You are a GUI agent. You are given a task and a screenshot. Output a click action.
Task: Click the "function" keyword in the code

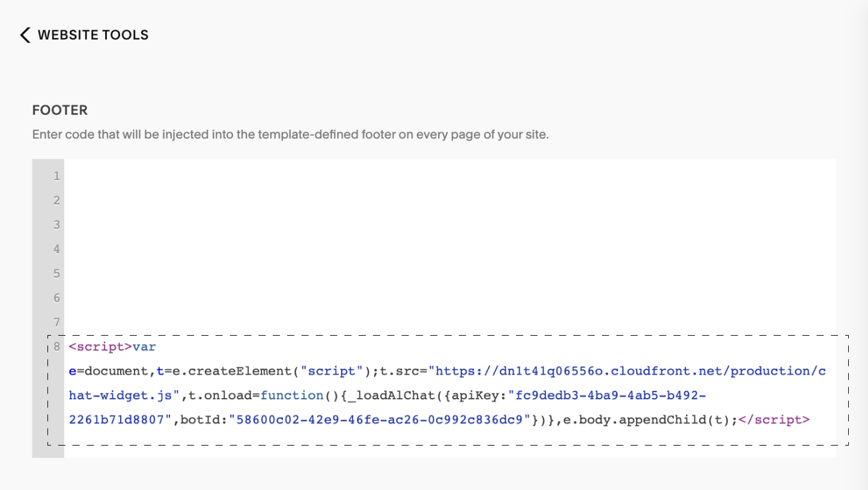tap(292, 395)
